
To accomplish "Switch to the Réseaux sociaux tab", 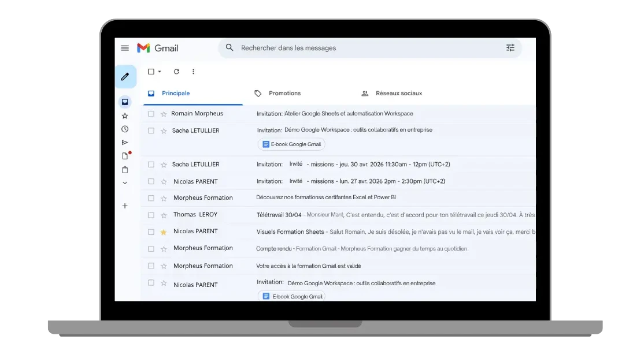I will (392, 94).
